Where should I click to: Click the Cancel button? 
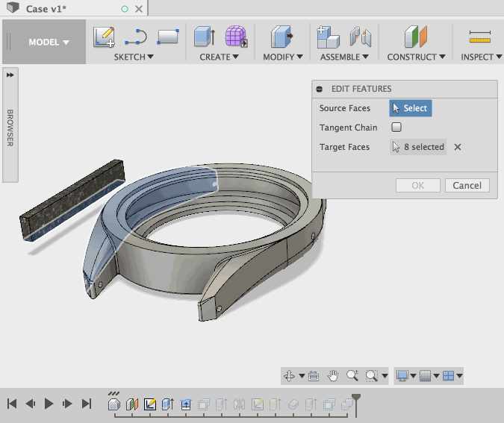[x=467, y=185]
